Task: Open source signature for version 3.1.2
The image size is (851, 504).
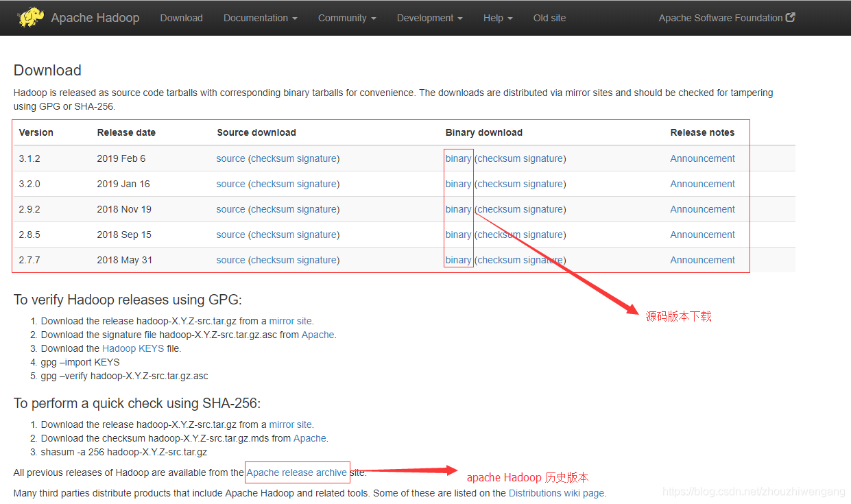Action: click(x=317, y=158)
